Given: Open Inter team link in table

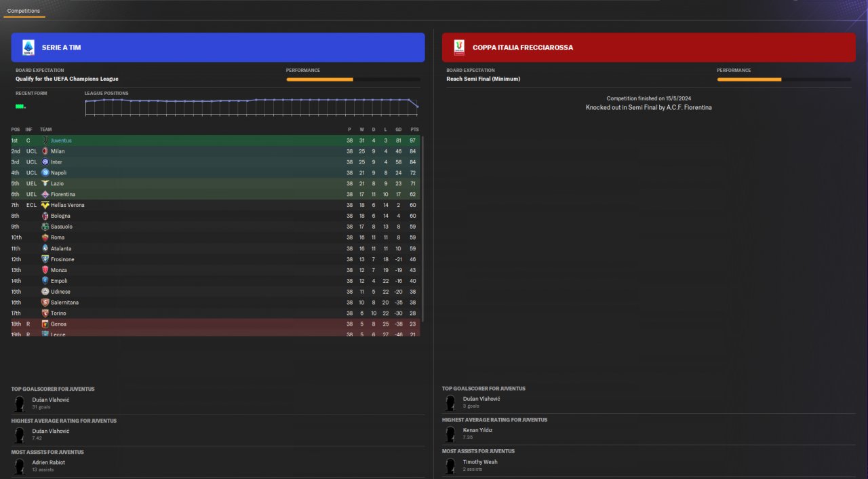Looking at the screenshot, I should pos(56,162).
